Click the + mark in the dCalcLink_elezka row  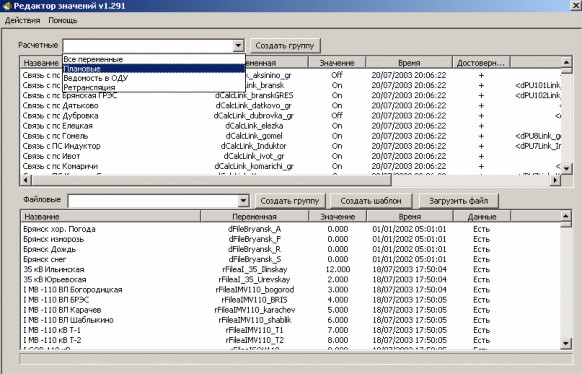(481, 126)
